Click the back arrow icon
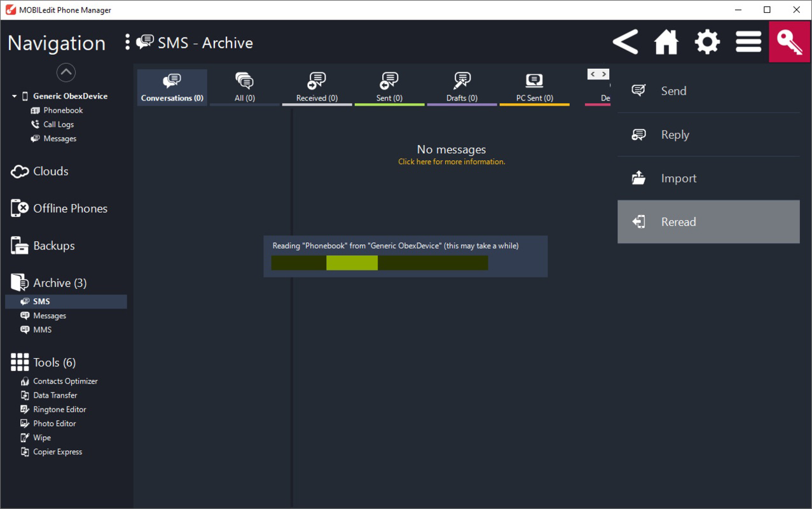 click(626, 42)
